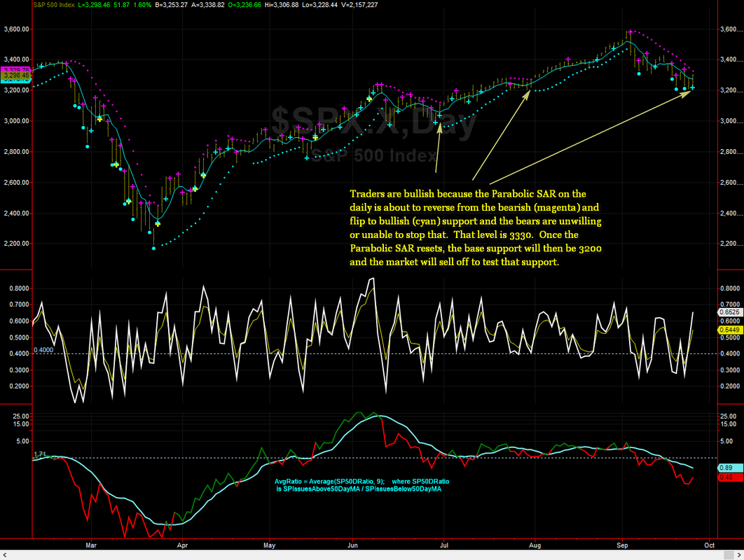744x560 pixels.
Task: Click the 'Jun' date axis label
Action: pos(352,545)
